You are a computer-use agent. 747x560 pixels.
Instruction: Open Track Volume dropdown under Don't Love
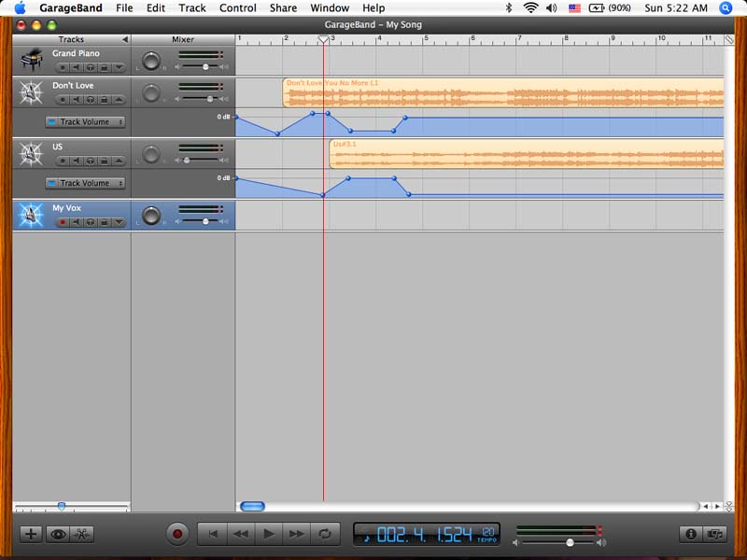[x=85, y=122]
